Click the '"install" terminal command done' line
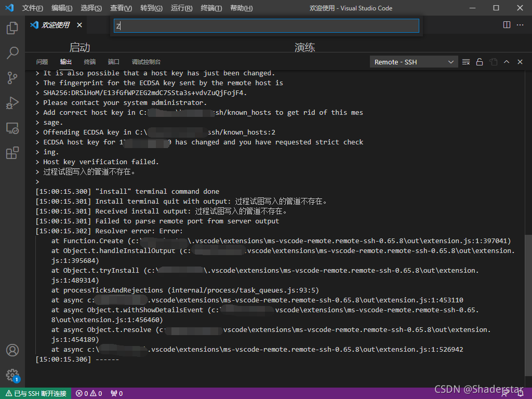The height and width of the screenshot is (399, 532). point(128,192)
